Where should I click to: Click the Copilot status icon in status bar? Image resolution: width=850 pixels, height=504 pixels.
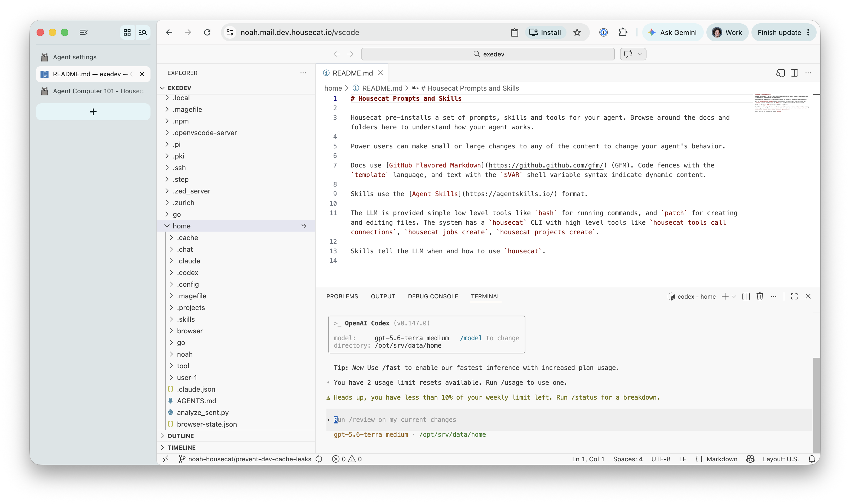[750, 459]
